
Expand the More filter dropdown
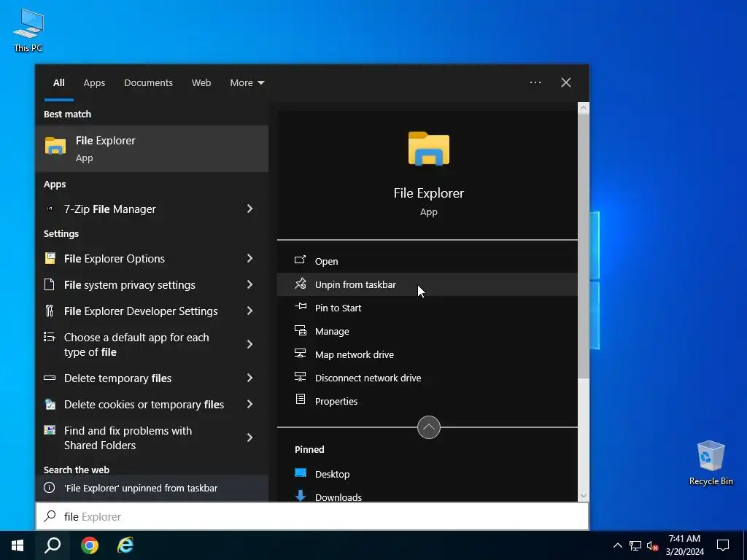[247, 83]
